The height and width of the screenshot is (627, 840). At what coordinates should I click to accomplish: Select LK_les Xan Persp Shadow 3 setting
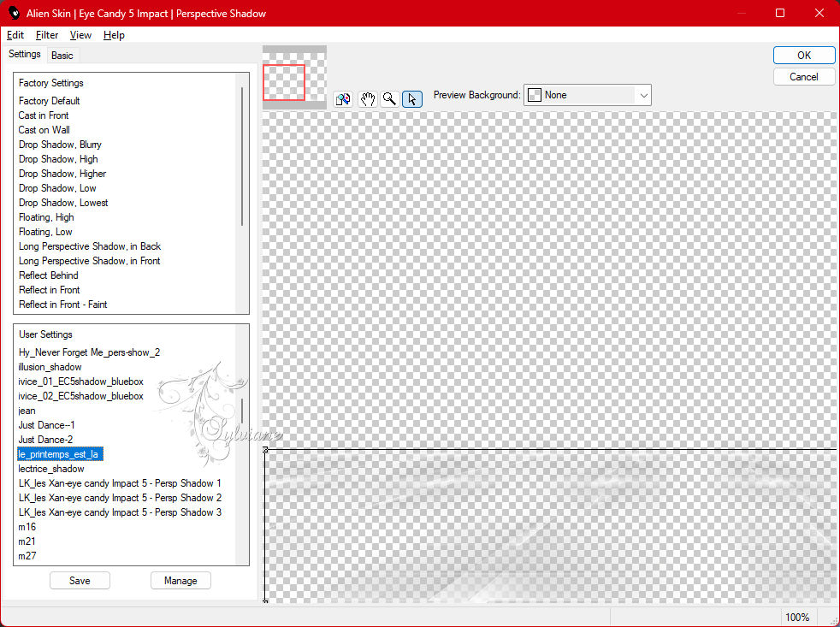[120, 512]
